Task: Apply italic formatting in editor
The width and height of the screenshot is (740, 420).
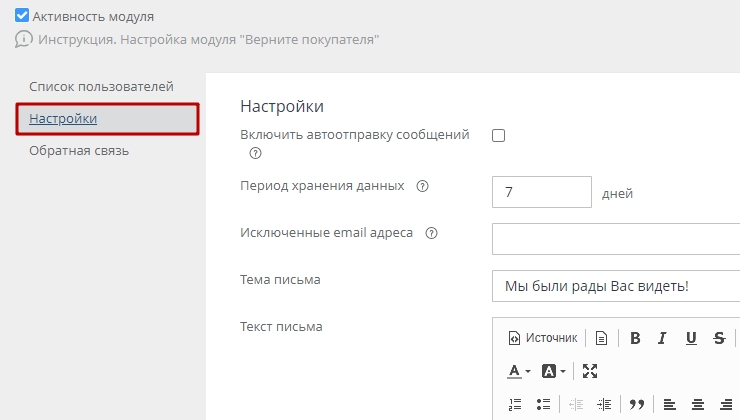Action: tap(662, 338)
